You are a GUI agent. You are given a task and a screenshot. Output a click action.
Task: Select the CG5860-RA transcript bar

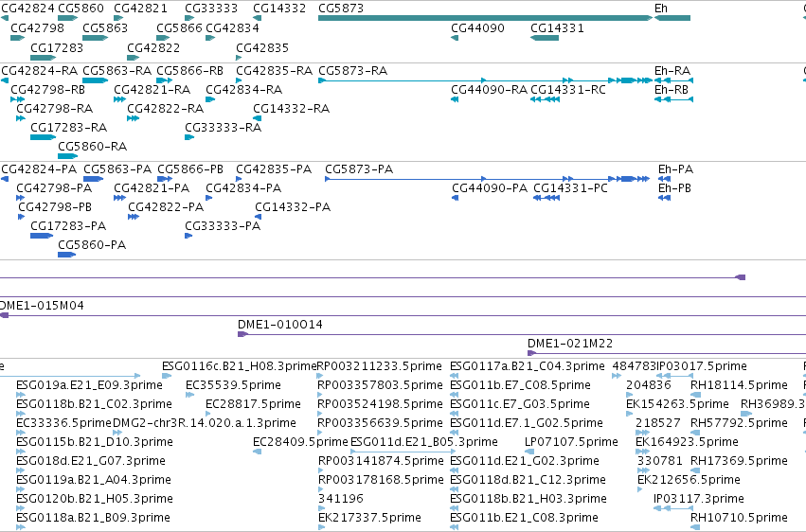point(68,156)
